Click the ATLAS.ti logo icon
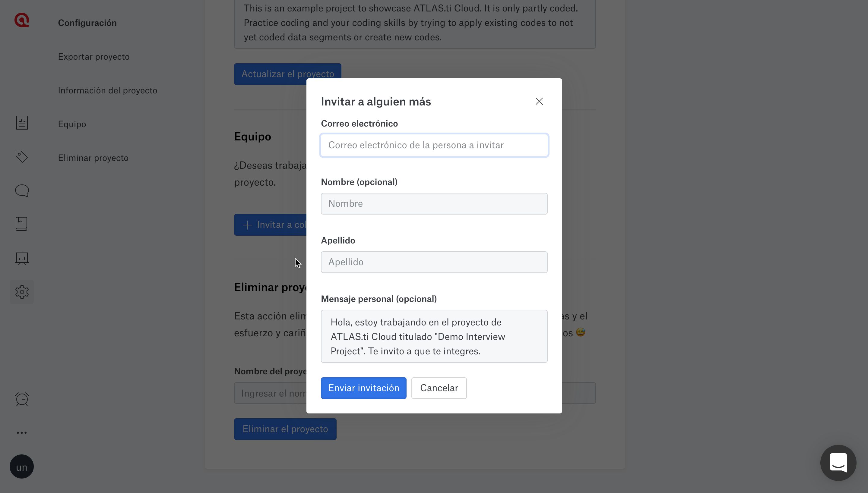The height and width of the screenshot is (493, 868). (22, 20)
